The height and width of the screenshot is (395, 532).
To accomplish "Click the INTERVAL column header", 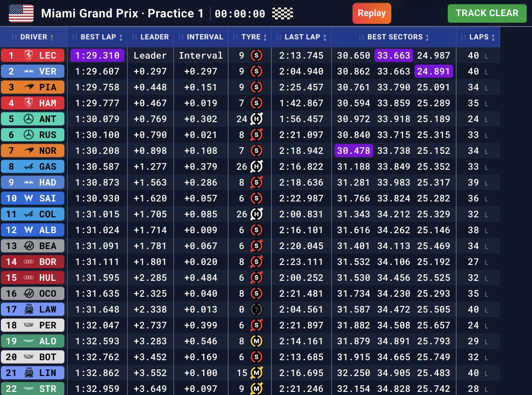I will pyautogui.click(x=201, y=37).
